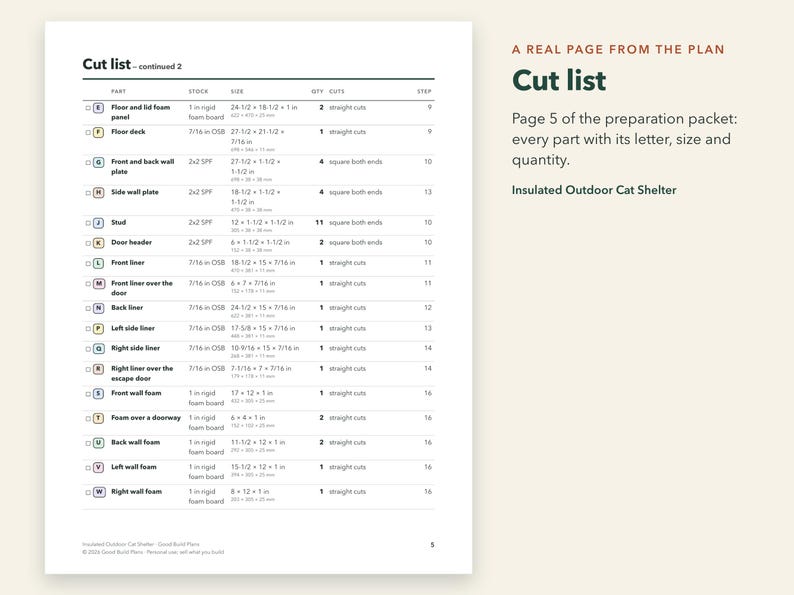Click the letter H part badge
The image size is (794, 595).
pyautogui.click(x=99, y=192)
